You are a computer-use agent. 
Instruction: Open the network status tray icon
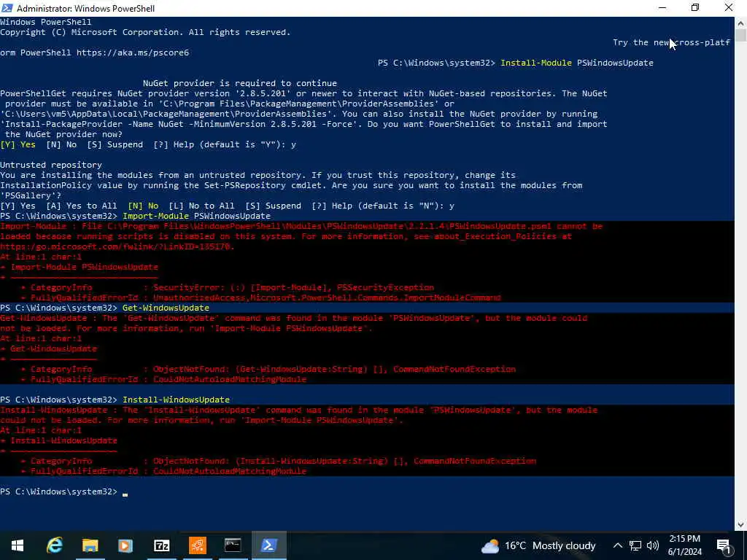click(635, 545)
